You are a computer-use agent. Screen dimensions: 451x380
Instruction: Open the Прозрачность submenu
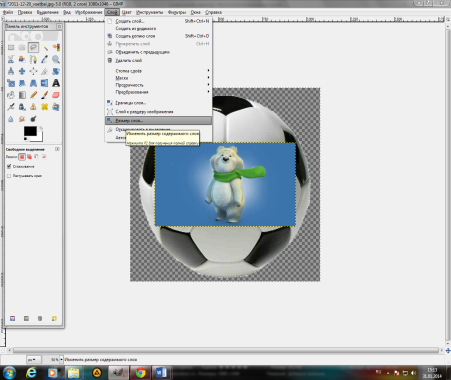(x=158, y=85)
